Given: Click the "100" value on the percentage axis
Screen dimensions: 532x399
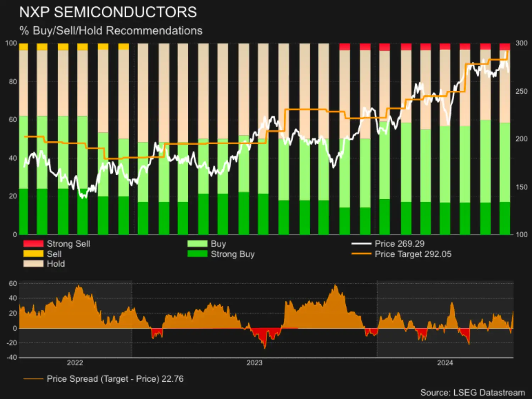Looking at the screenshot, I should (x=11, y=43).
